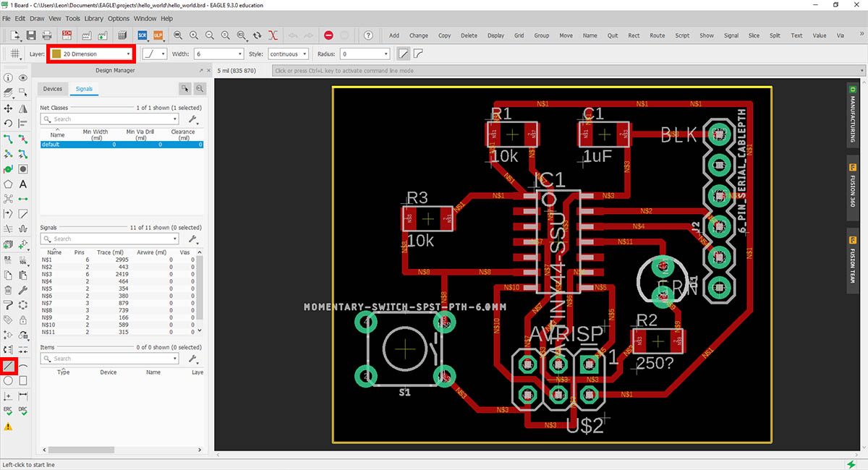
Task: Choose the Circle drawing tool
Action: pyautogui.click(x=8, y=380)
